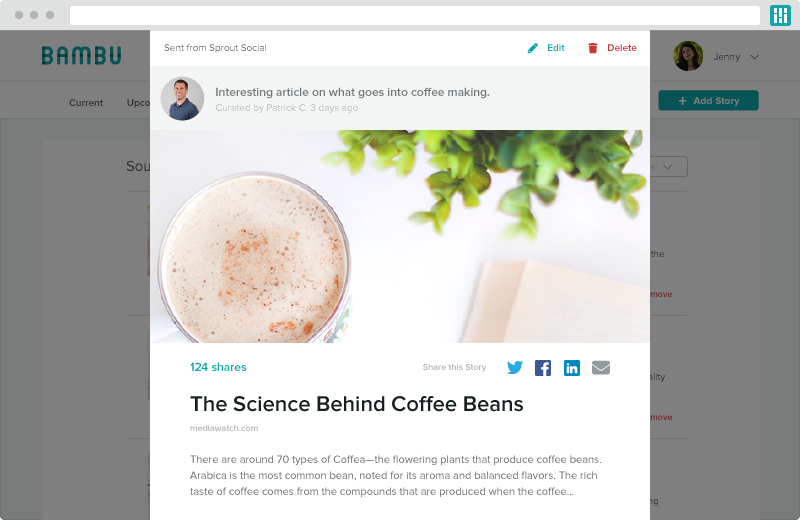800x520 pixels.
Task: Open the coffee cup story image
Action: (x=400, y=236)
